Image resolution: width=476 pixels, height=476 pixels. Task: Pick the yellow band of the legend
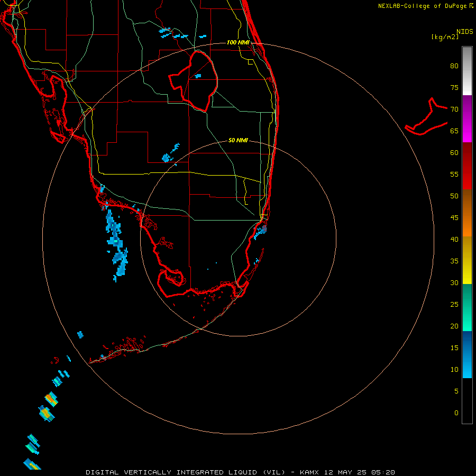(467, 260)
